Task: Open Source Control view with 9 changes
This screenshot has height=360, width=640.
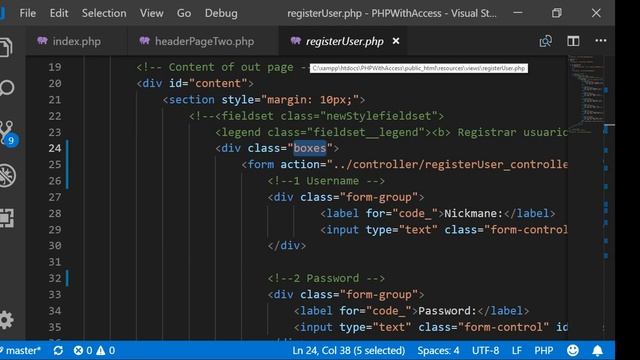Action: [7, 133]
